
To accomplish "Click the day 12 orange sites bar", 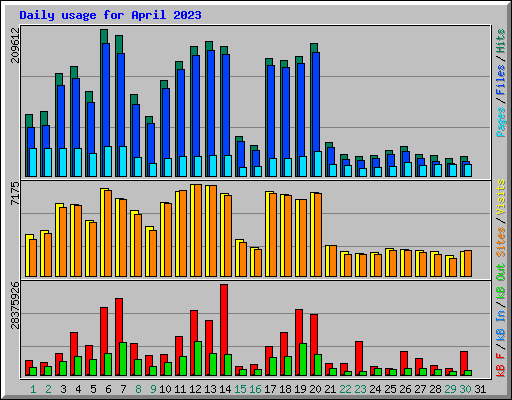I will click(x=198, y=230).
